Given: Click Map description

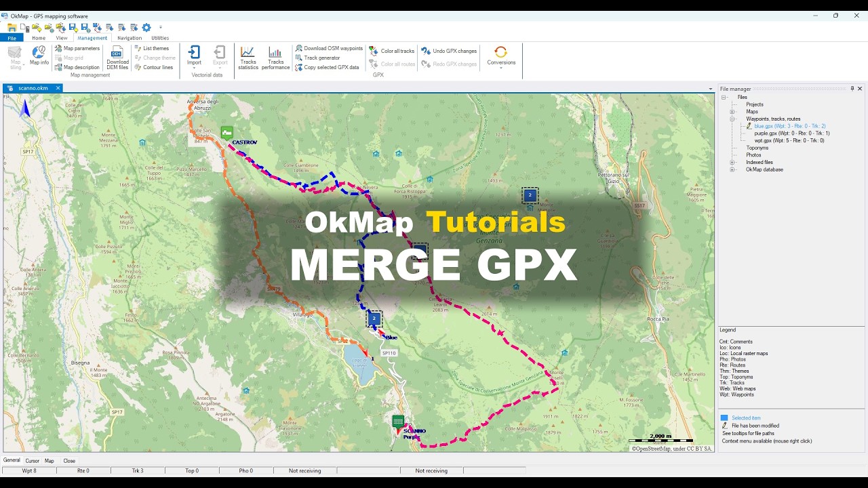Looking at the screenshot, I should point(77,68).
